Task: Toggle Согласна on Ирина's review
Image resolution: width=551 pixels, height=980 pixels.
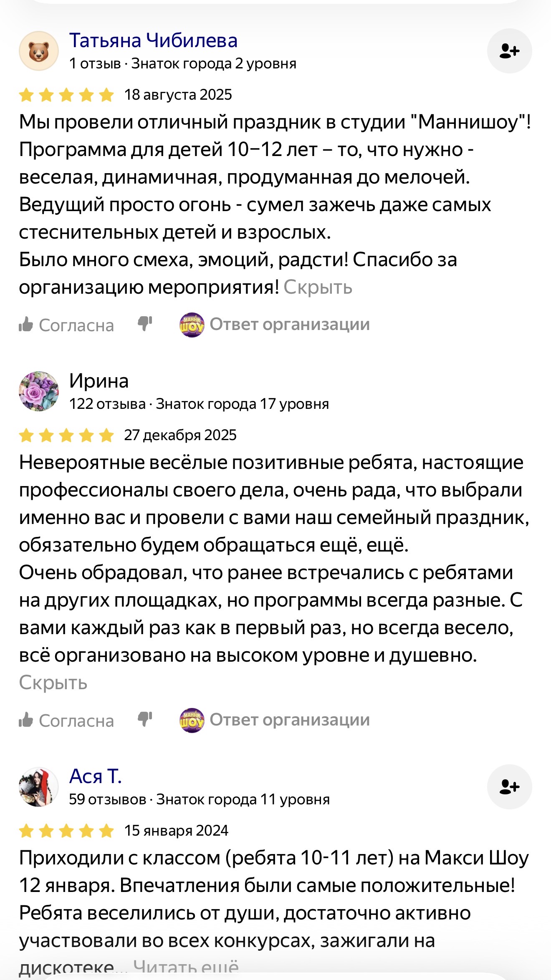Action: pyautogui.click(x=66, y=721)
